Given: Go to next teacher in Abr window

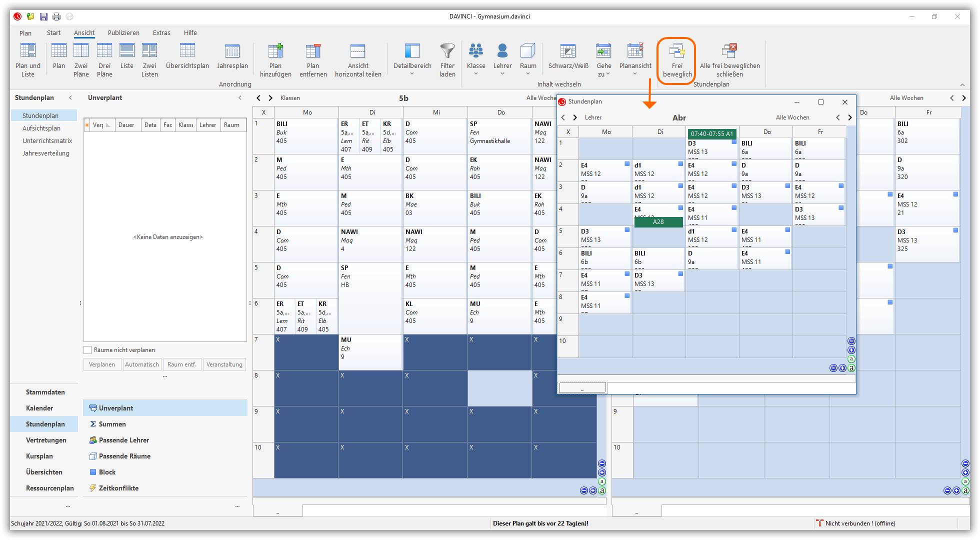Looking at the screenshot, I should 575,117.
